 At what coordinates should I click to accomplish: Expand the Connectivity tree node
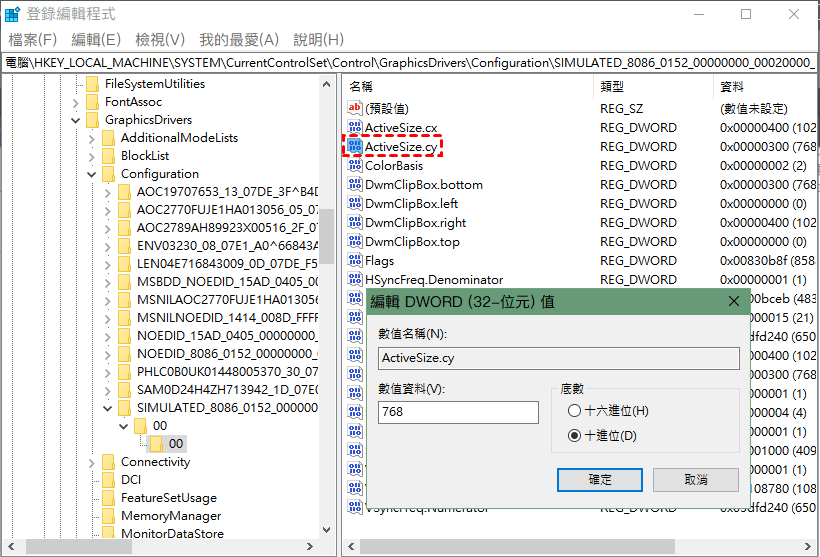click(x=92, y=463)
